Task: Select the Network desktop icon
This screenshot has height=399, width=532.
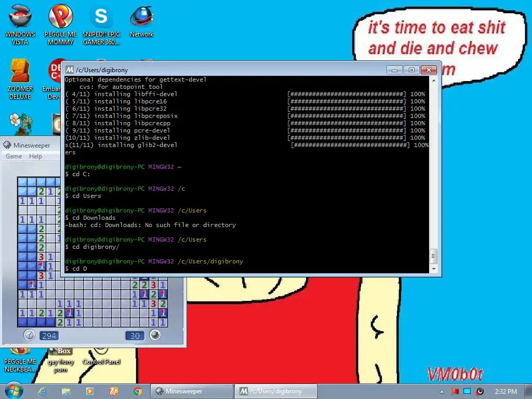Action: click(141, 21)
